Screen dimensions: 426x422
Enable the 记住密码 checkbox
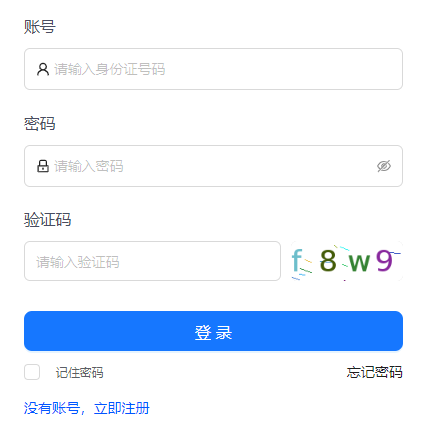pyautogui.click(x=32, y=372)
